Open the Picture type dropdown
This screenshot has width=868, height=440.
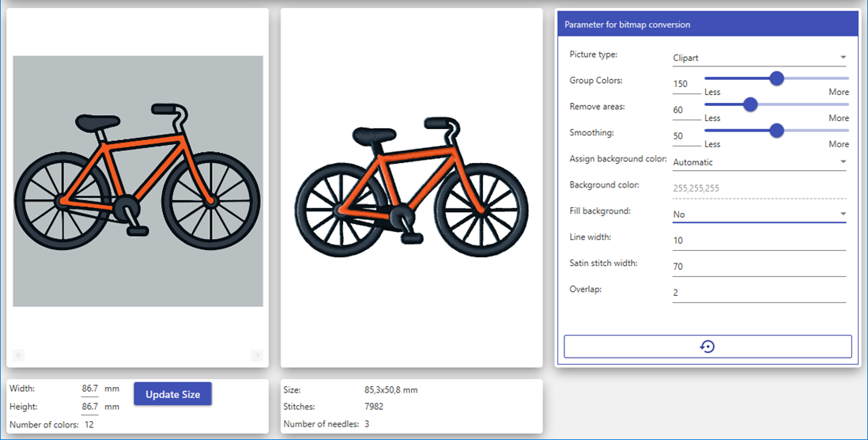(759, 58)
